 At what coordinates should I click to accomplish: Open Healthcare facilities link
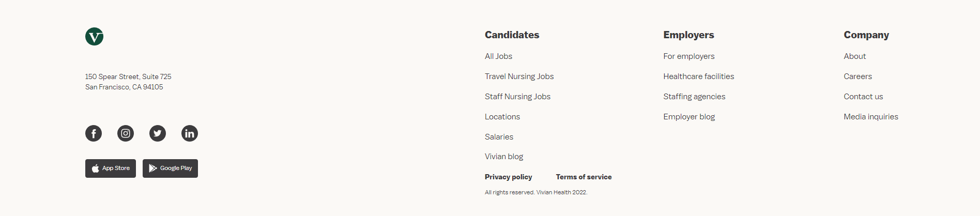coord(698,76)
